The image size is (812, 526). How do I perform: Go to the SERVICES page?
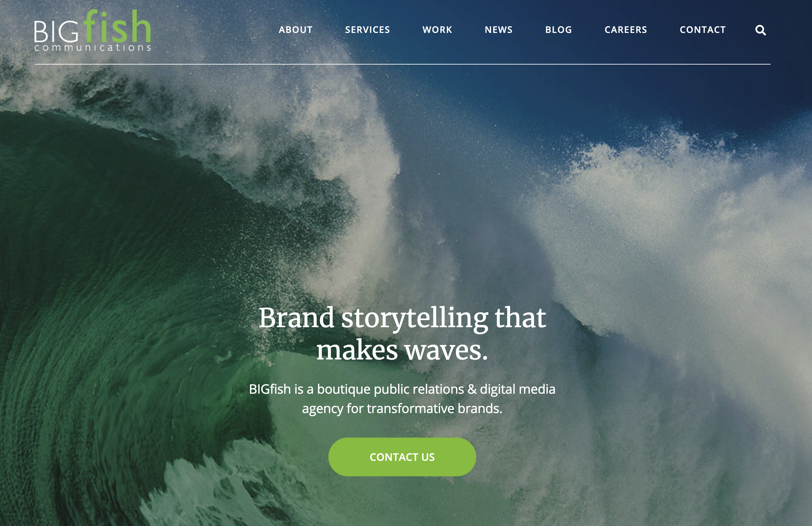pos(367,30)
